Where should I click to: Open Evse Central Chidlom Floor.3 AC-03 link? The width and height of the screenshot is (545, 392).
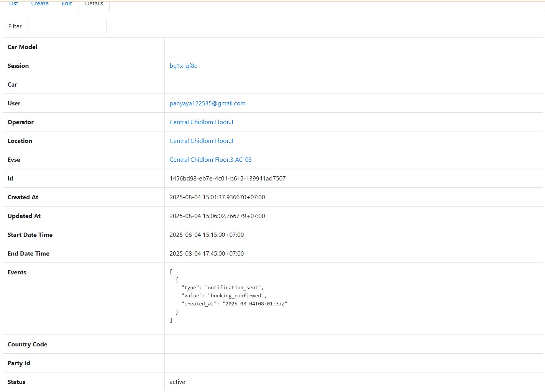pyautogui.click(x=210, y=160)
